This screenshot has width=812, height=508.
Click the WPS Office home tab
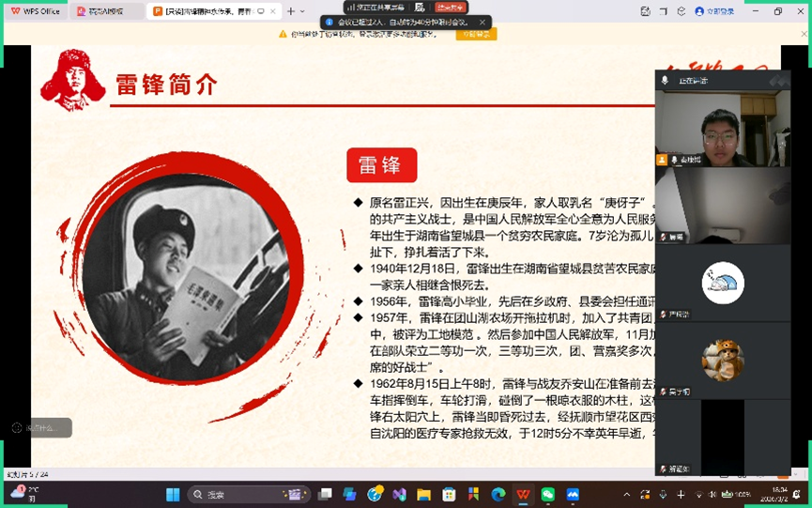pos(36,11)
